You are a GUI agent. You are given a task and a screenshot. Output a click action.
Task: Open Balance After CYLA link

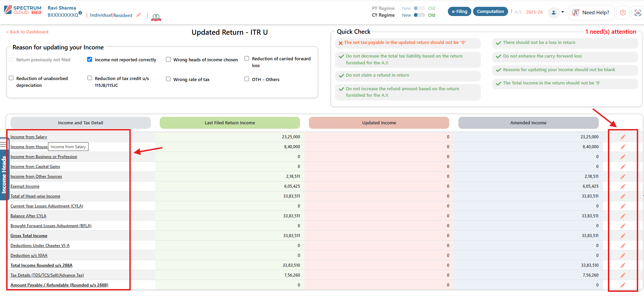tap(28, 216)
